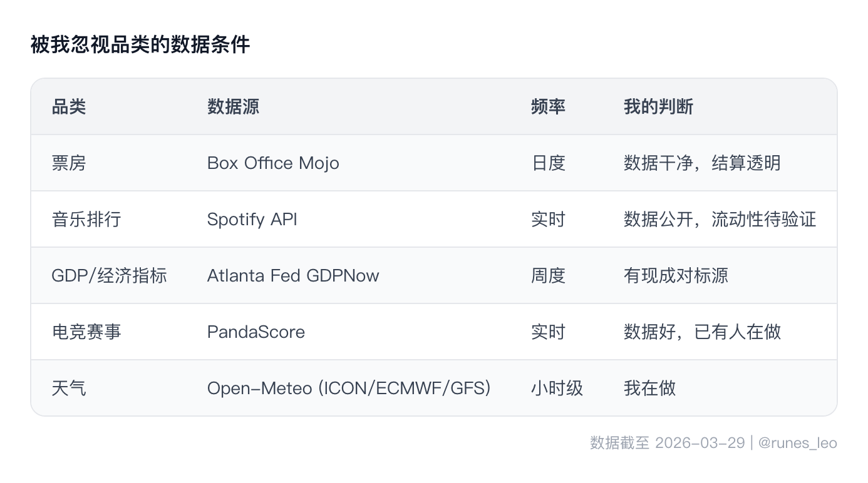Image resolution: width=868 pixels, height=483 pixels.
Task: Click the 数据源 column header
Action: (x=233, y=107)
